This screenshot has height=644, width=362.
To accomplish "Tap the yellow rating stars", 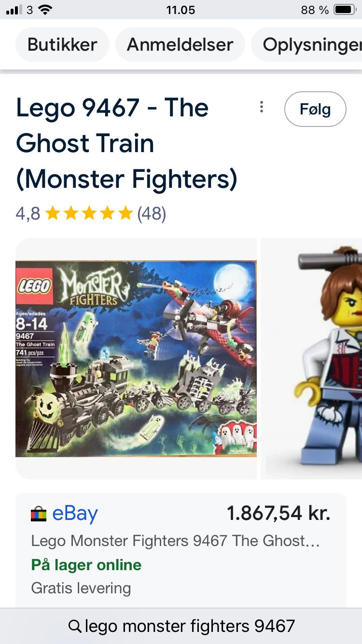I will coord(88,213).
